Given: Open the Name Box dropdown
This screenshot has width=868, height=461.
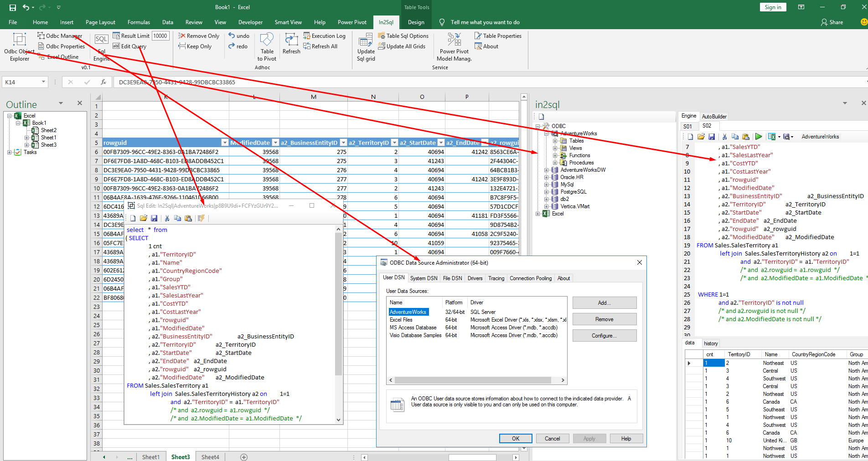Looking at the screenshot, I should pyautogui.click(x=43, y=82).
